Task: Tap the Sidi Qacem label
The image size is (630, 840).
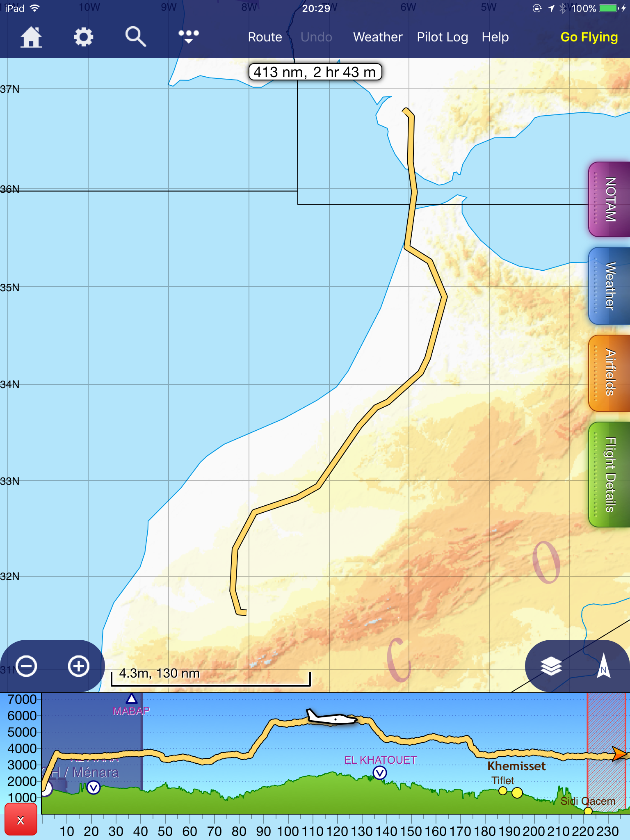Action: pyautogui.click(x=588, y=801)
